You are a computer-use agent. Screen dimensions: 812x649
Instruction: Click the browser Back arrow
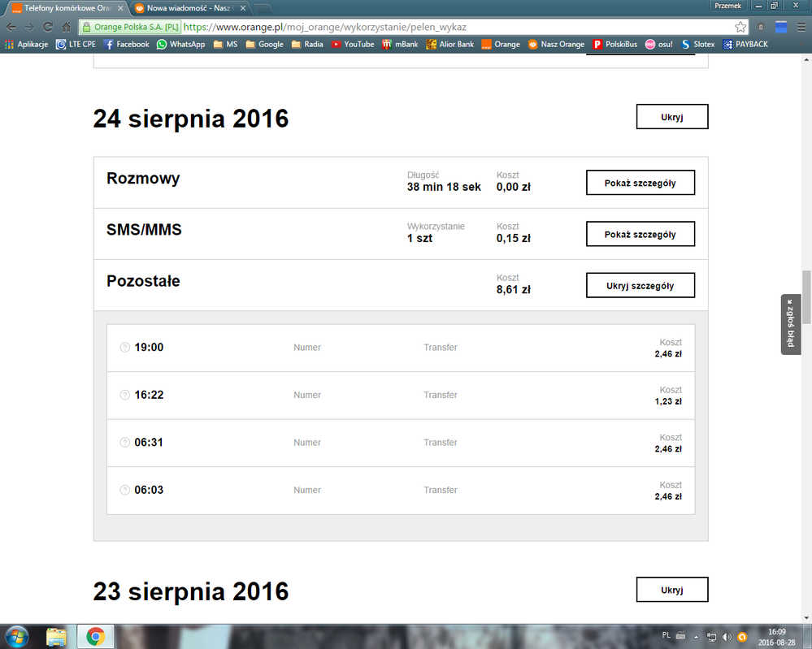tap(11, 27)
